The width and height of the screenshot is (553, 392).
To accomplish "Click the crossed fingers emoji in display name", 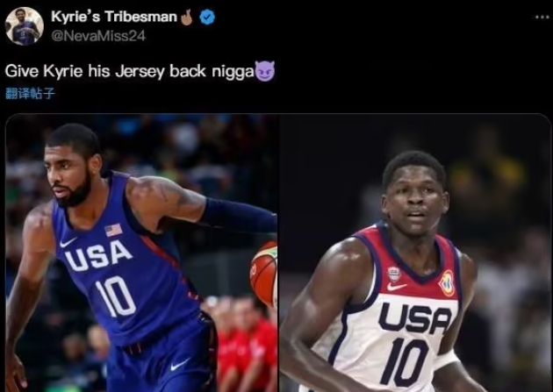I will pos(186,18).
